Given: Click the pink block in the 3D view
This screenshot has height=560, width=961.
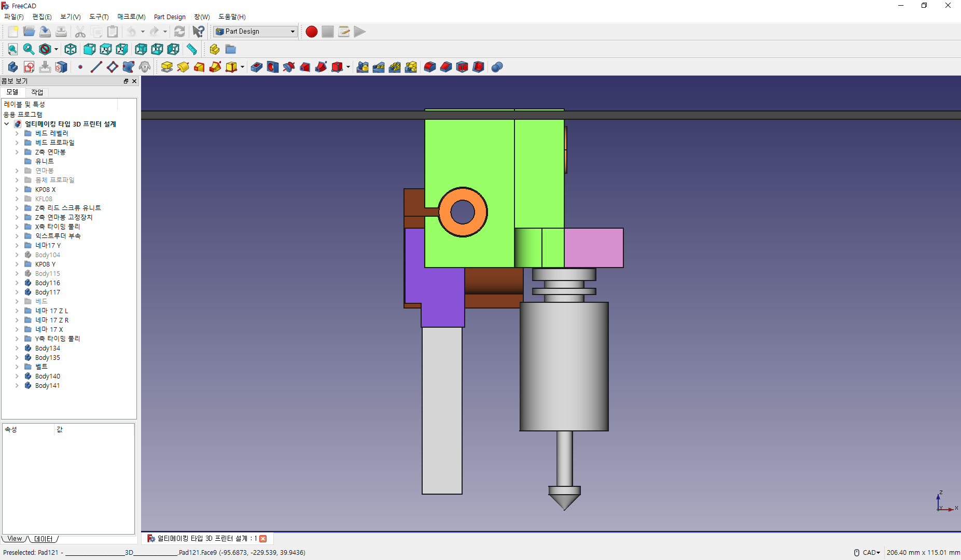Looking at the screenshot, I should [x=593, y=248].
